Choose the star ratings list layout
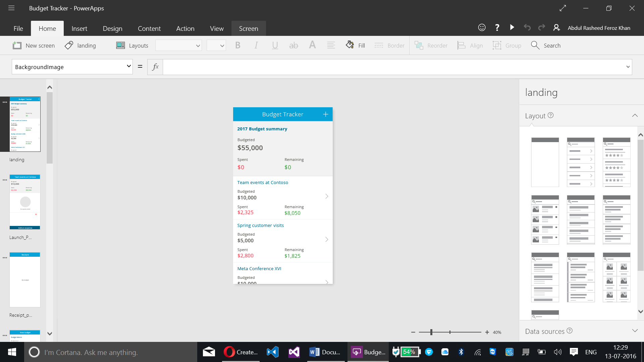This screenshot has width=644, height=362. tap(616, 162)
